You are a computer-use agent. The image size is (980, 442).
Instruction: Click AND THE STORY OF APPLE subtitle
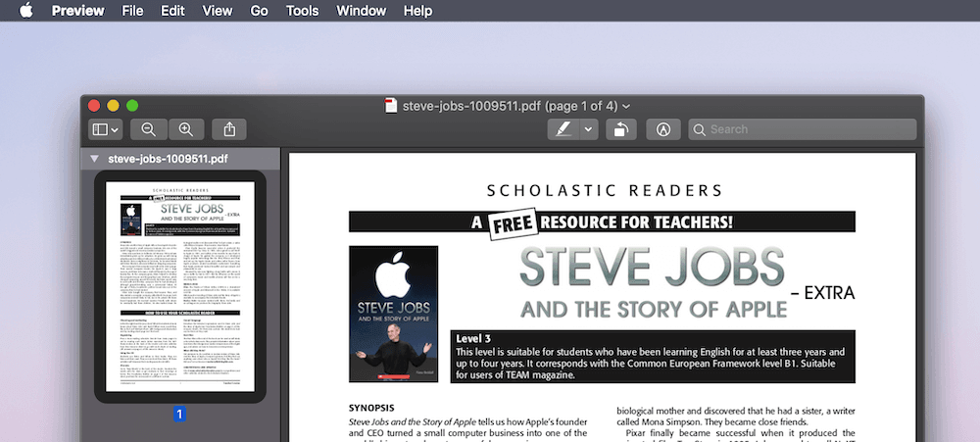pos(654,308)
